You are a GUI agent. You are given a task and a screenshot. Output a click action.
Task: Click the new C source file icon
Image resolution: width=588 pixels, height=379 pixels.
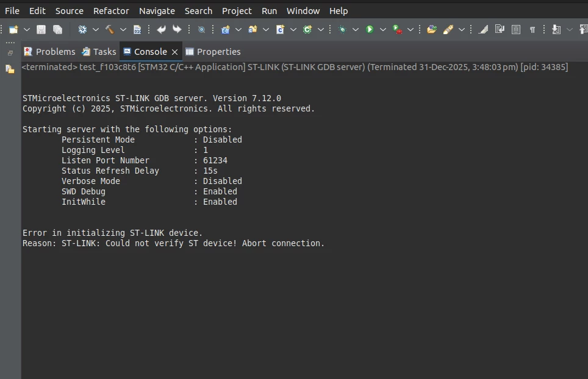coord(280,30)
